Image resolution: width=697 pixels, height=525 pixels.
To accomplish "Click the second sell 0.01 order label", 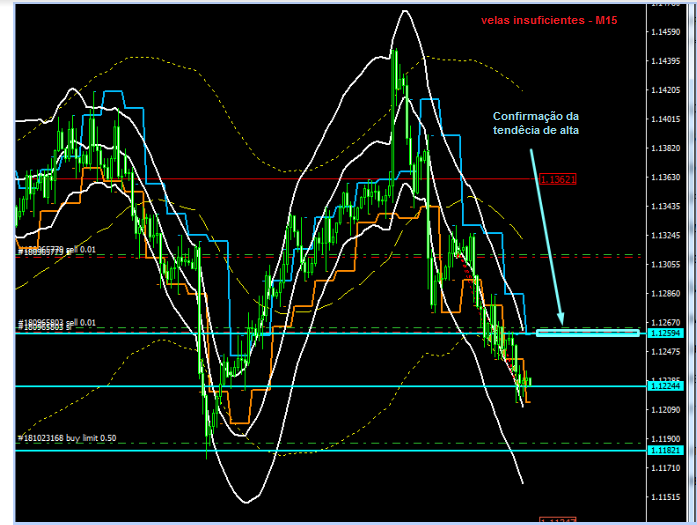I will click(56, 322).
